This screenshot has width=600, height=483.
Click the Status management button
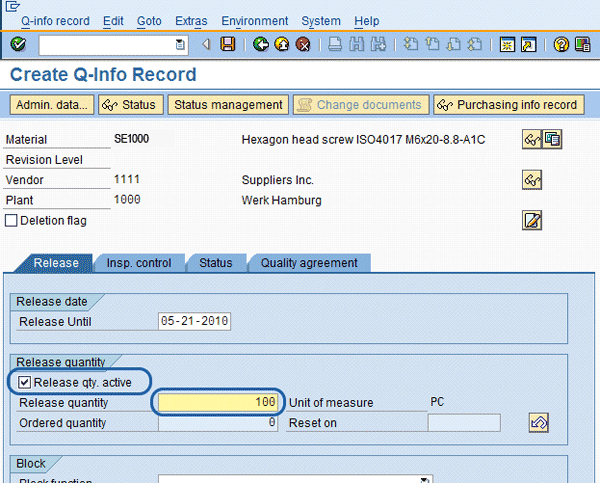228,105
